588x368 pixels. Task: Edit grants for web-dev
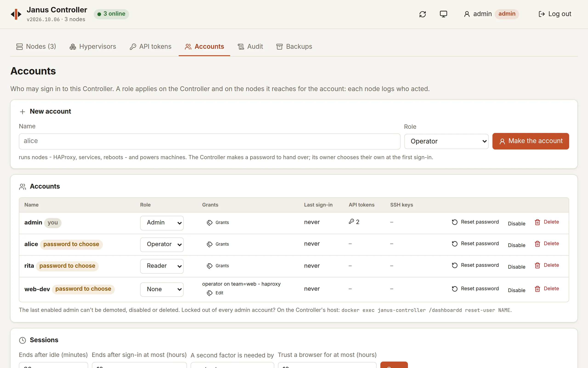coord(215,293)
